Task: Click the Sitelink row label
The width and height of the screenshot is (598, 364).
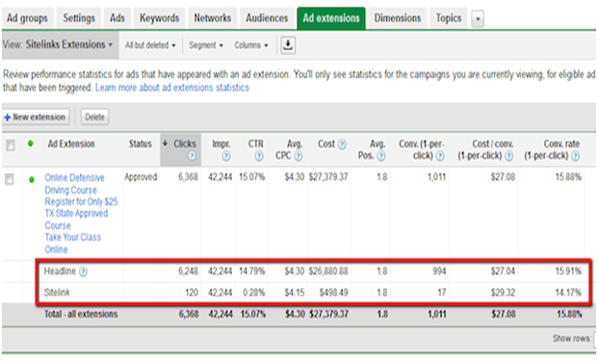Action: point(57,293)
